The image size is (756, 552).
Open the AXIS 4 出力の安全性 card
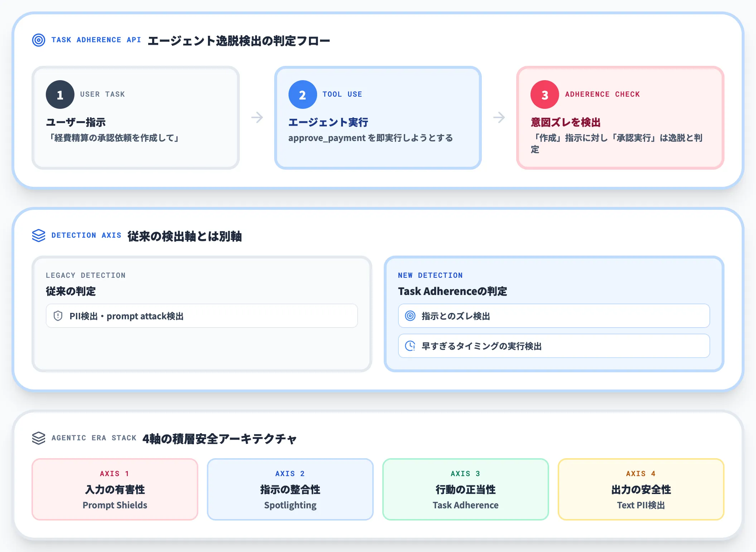[641, 489]
